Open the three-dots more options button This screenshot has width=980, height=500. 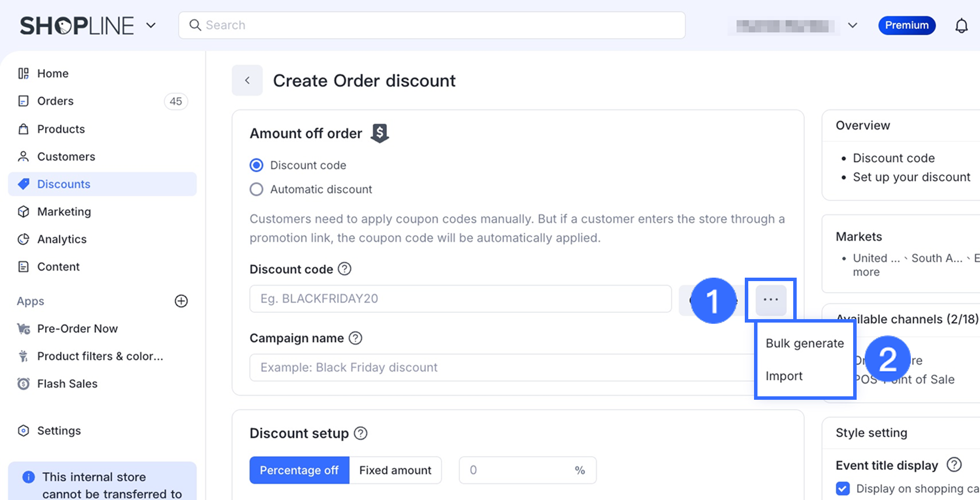(771, 300)
